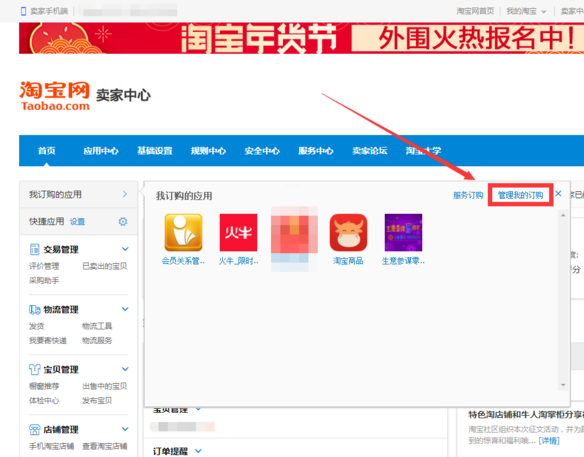Click the 店铺管理 shop icon
Image resolution: width=584 pixels, height=457 pixels.
pos(35,429)
